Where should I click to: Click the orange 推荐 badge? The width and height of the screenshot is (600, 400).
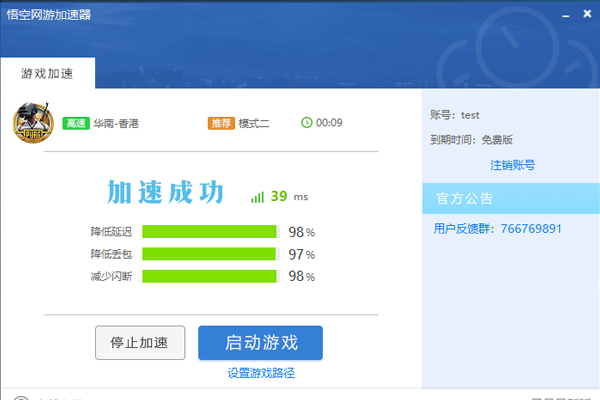tap(221, 123)
